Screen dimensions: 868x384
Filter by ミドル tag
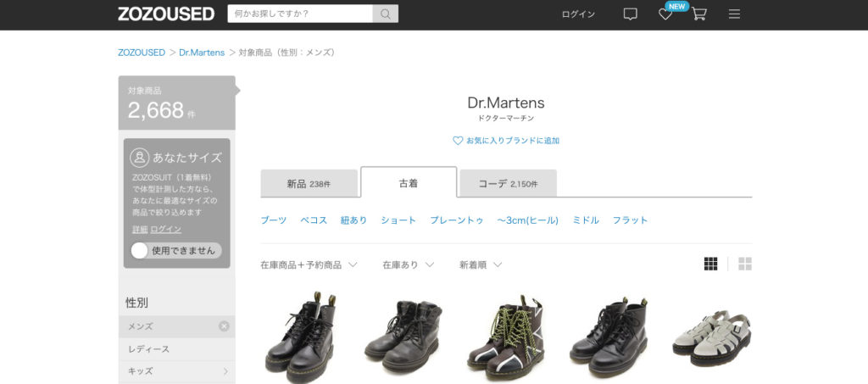pos(586,220)
